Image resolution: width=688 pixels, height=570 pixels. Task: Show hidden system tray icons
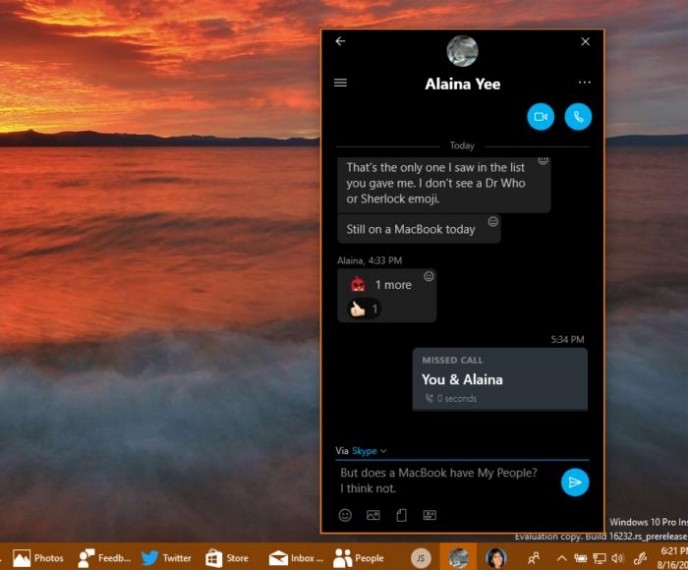(562, 558)
